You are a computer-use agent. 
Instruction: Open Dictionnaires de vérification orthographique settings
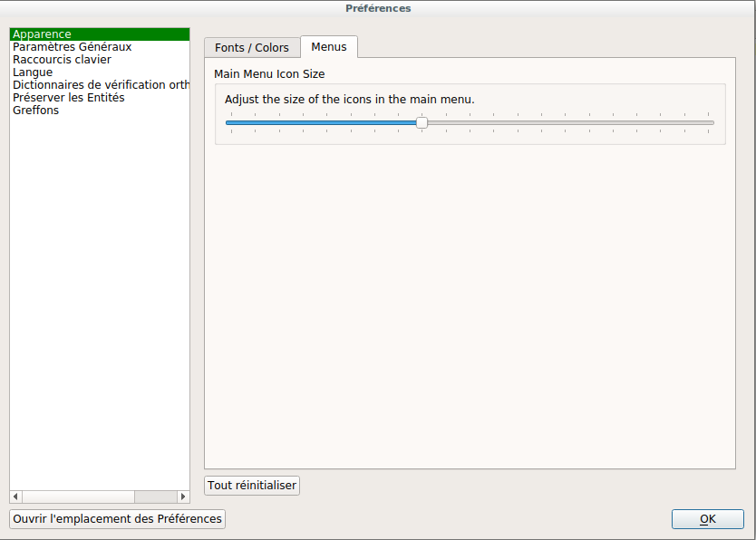tap(101, 85)
